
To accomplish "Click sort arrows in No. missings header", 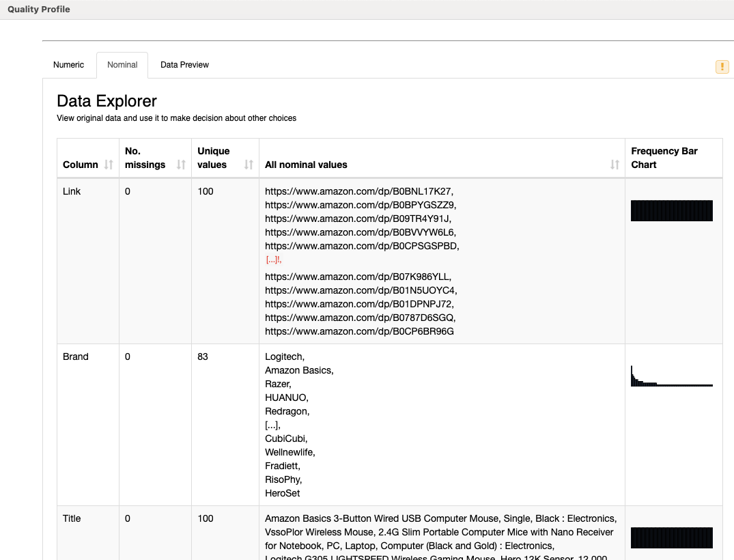I will point(181,165).
